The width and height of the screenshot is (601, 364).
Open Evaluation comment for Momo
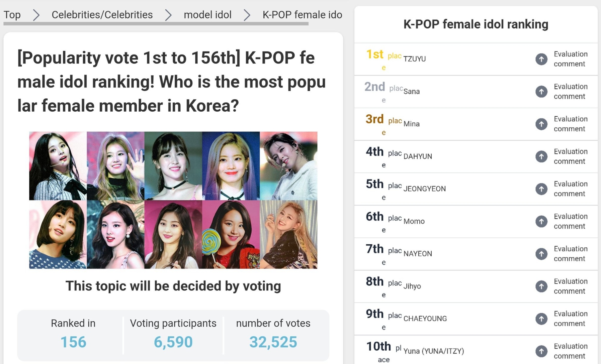(x=571, y=221)
